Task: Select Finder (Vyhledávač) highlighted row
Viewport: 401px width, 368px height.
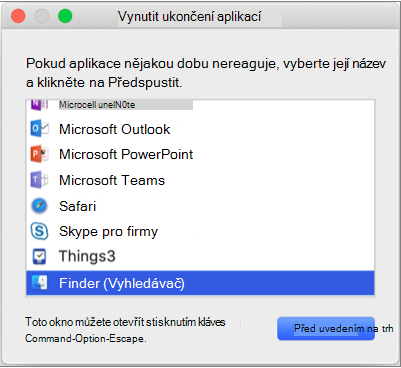Action: tap(200, 283)
